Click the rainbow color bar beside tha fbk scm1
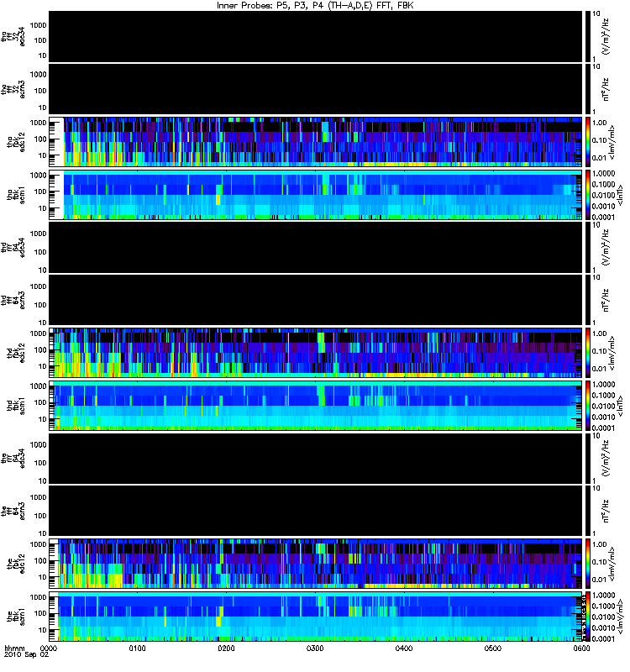This screenshot has width=630, height=672. [x=587, y=195]
